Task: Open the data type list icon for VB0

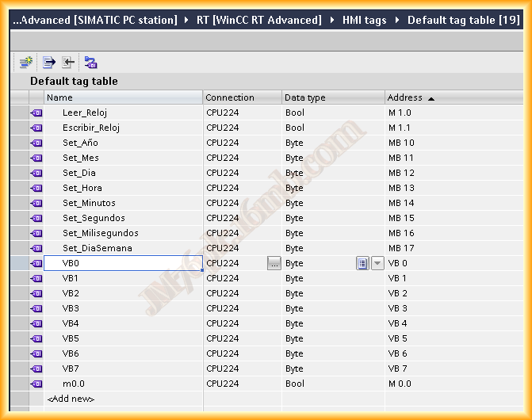Action: click(x=362, y=263)
